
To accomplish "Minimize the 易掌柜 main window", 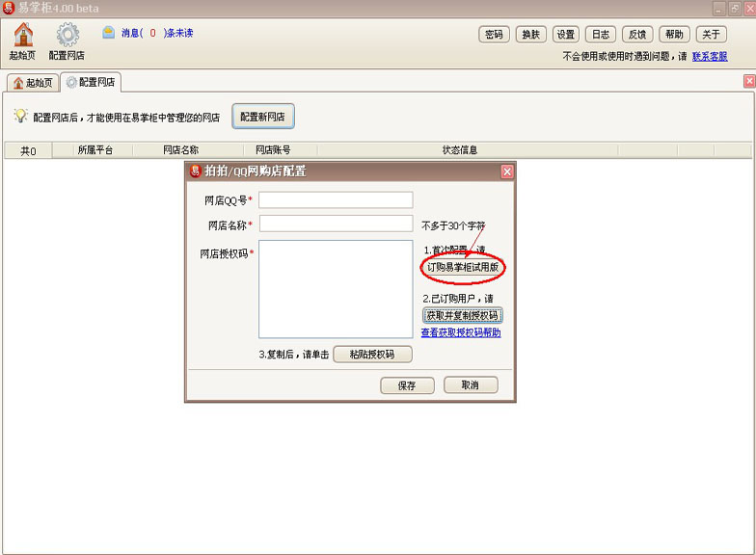I will pos(719,8).
